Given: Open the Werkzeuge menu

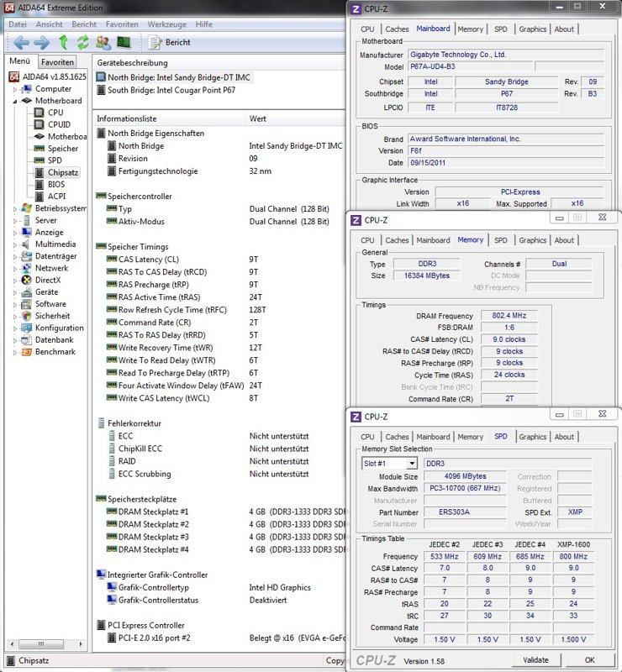Looking at the screenshot, I should coord(167,24).
